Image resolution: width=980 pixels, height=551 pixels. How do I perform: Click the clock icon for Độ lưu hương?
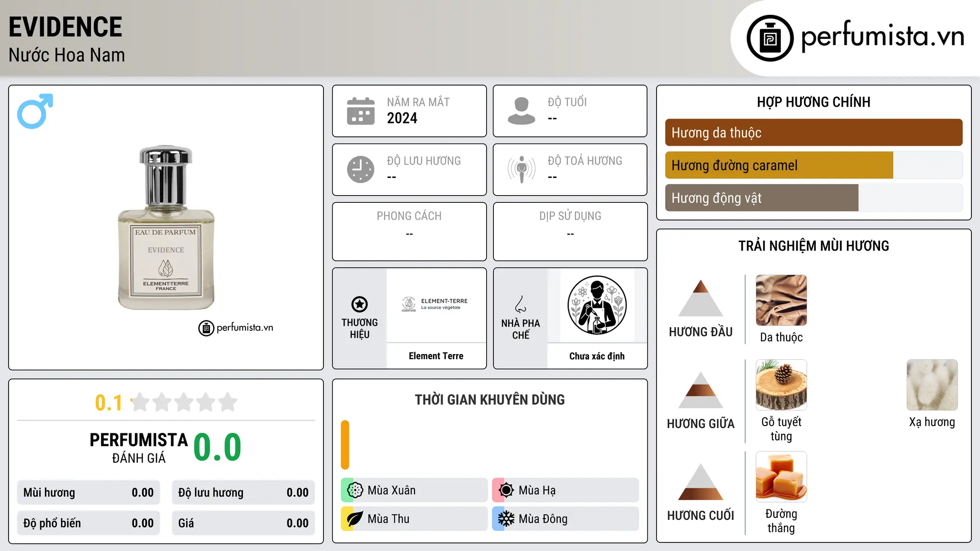(361, 169)
